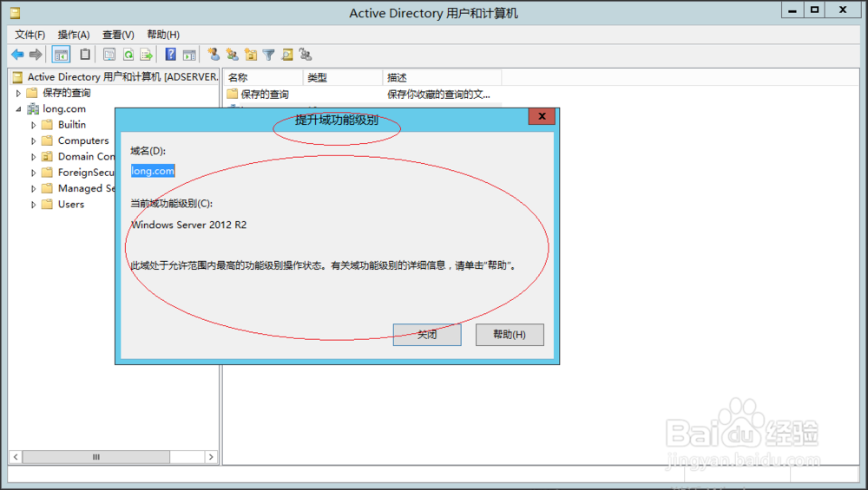Image resolution: width=868 pixels, height=490 pixels.
Task: Click the 保存你收藏的查询的文... description cell
Action: 438,95
